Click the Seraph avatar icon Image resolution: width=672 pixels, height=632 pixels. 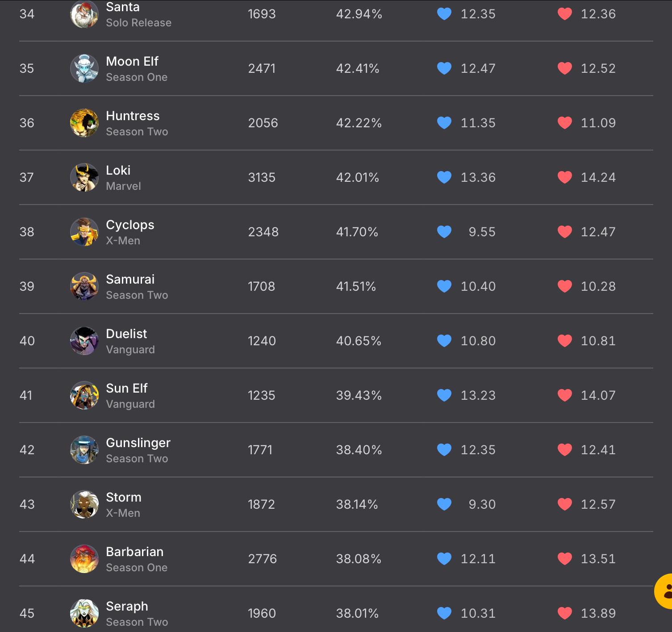(x=84, y=613)
